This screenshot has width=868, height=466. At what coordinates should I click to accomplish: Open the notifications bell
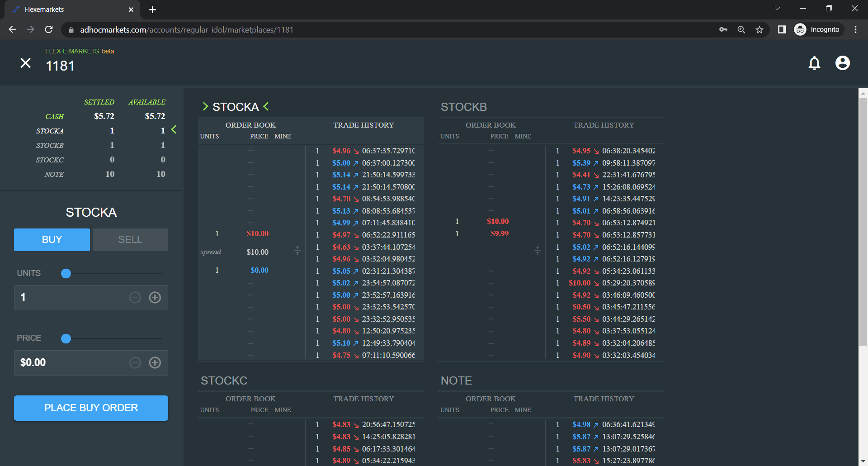pos(814,63)
